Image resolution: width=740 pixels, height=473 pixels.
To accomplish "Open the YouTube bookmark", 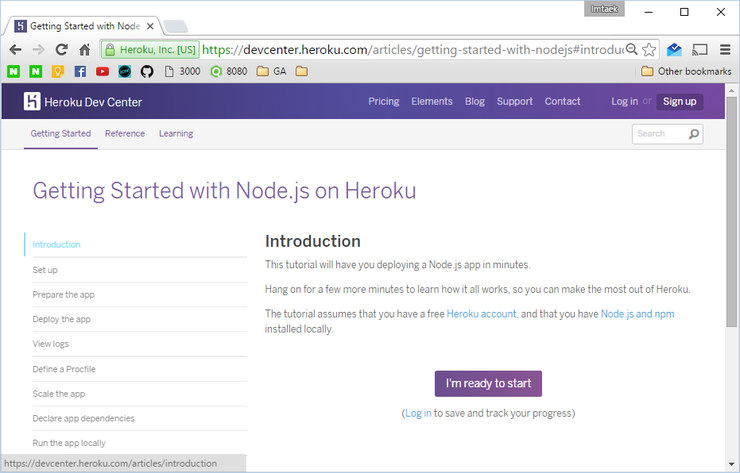I will pyautogui.click(x=102, y=71).
